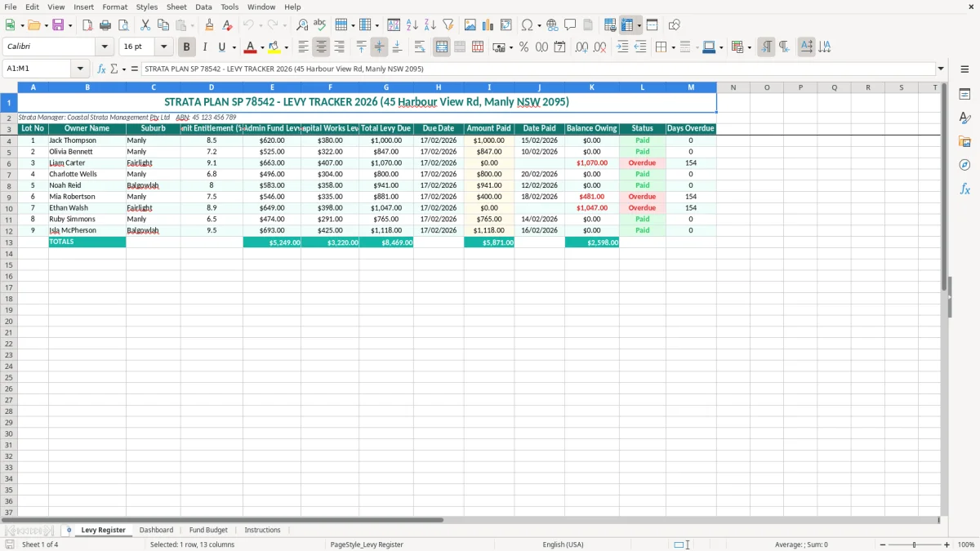Adjust the zoom slider in the status bar
Screen dimensions: 980x551
pos(915,544)
